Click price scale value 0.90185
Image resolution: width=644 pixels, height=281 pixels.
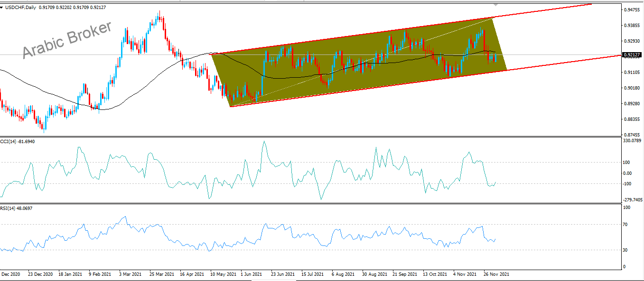tap(632, 88)
